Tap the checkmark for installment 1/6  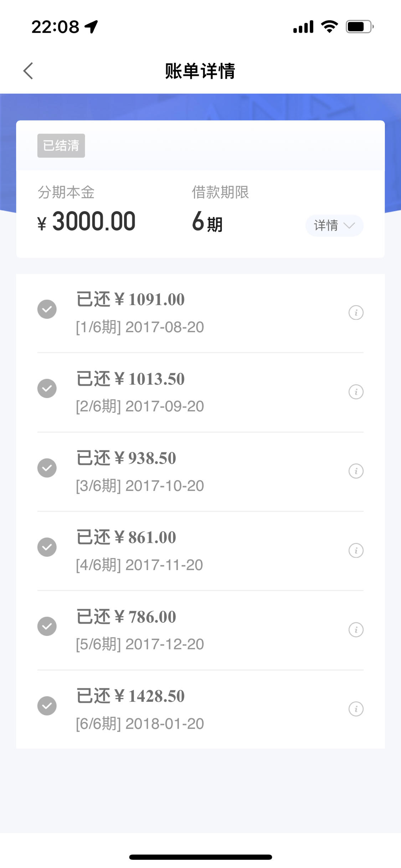point(47,309)
